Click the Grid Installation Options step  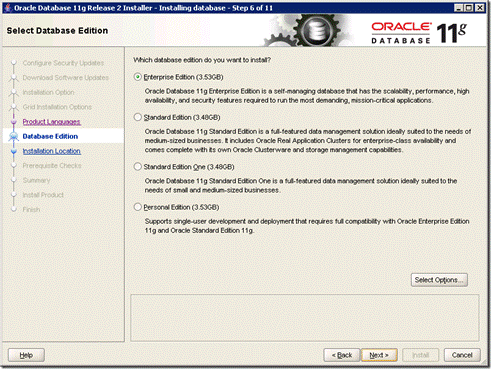(x=57, y=107)
